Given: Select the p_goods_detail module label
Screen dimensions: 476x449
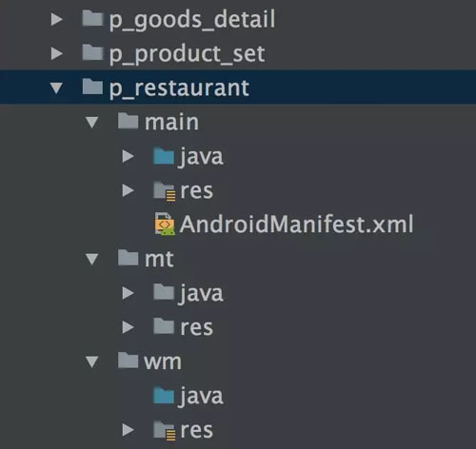Looking at the screenshot, I should (192, 20).
